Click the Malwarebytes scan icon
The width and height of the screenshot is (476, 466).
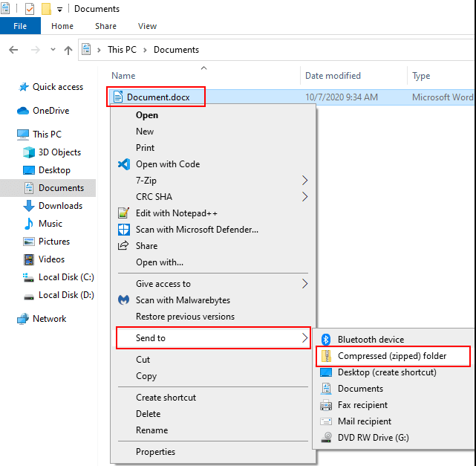pyautogui.click(x=124, y=300)
